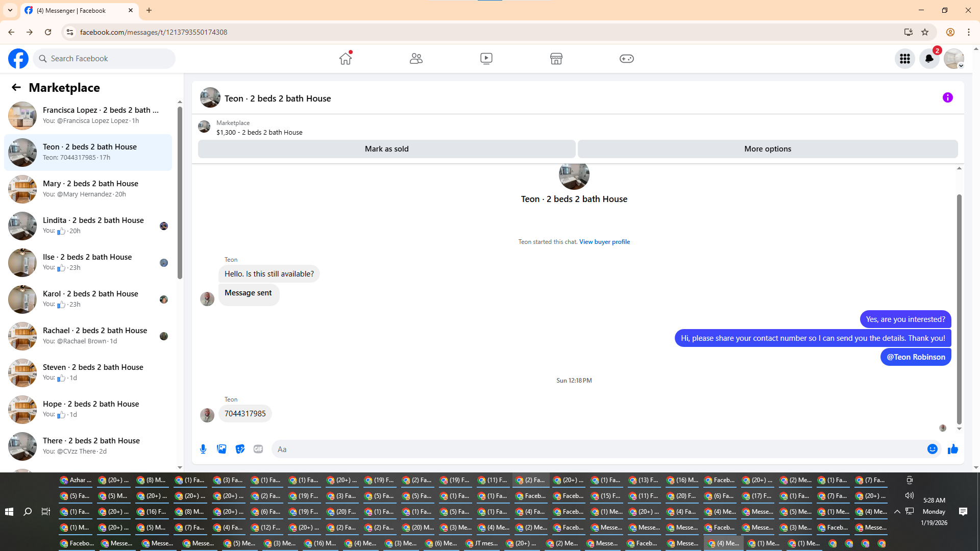
Task: Show hidden system tray icons
Action: pos(897,511)
